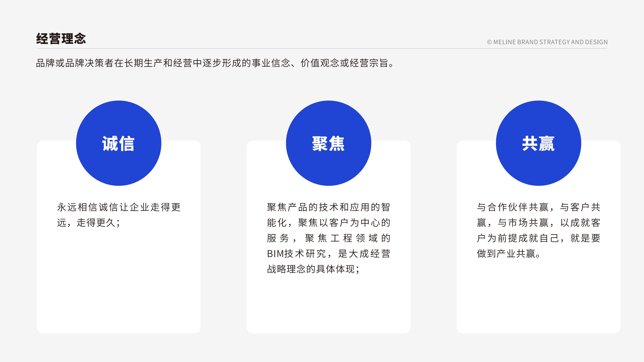Screen dimensions: 644x362
Task: Select the paragraph starting with 与合作伙伴共赢
Action: pos(539,230)
